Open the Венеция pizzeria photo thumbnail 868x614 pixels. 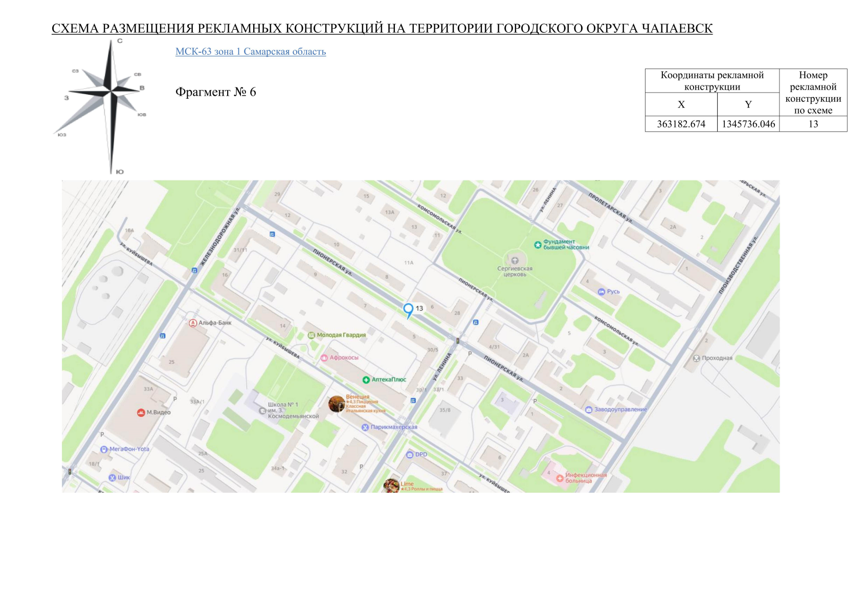pyautogui.click(x=336, y=404)
